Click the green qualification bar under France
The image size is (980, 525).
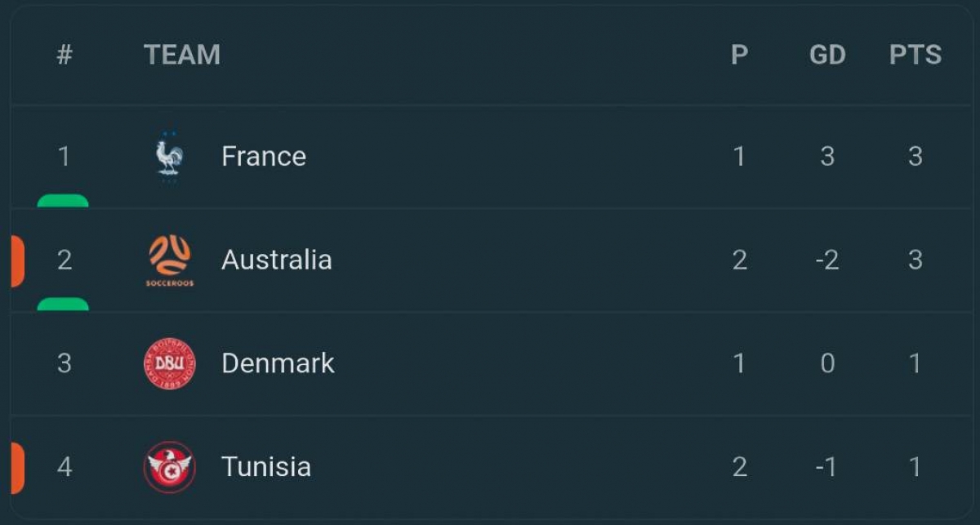63,201
